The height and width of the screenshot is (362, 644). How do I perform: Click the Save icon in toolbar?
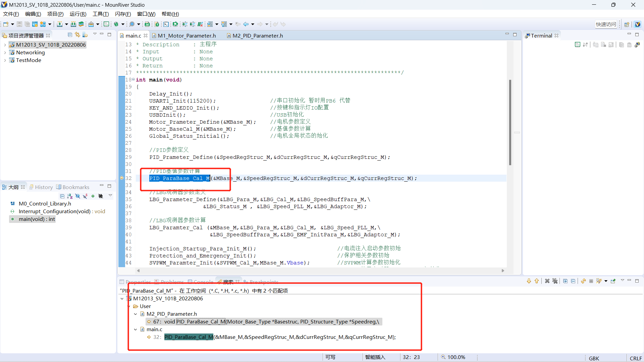[19, 24]
